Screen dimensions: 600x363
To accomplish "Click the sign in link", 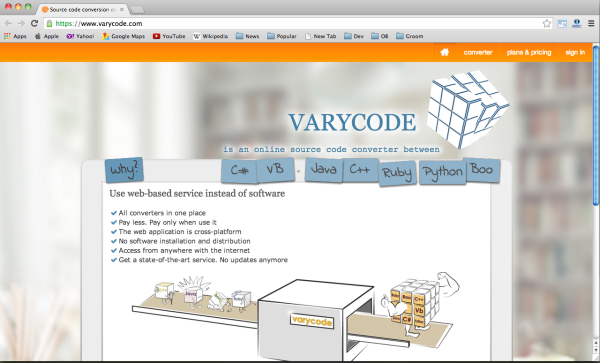I will [x=575, y=52].
